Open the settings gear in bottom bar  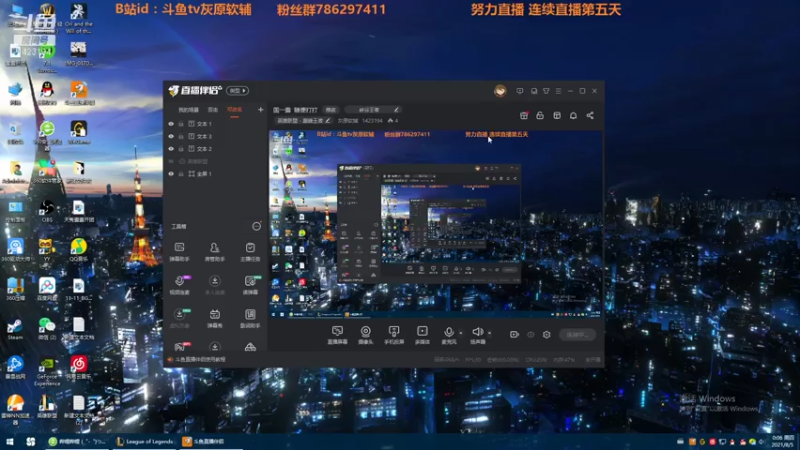[x=546, y=335]
